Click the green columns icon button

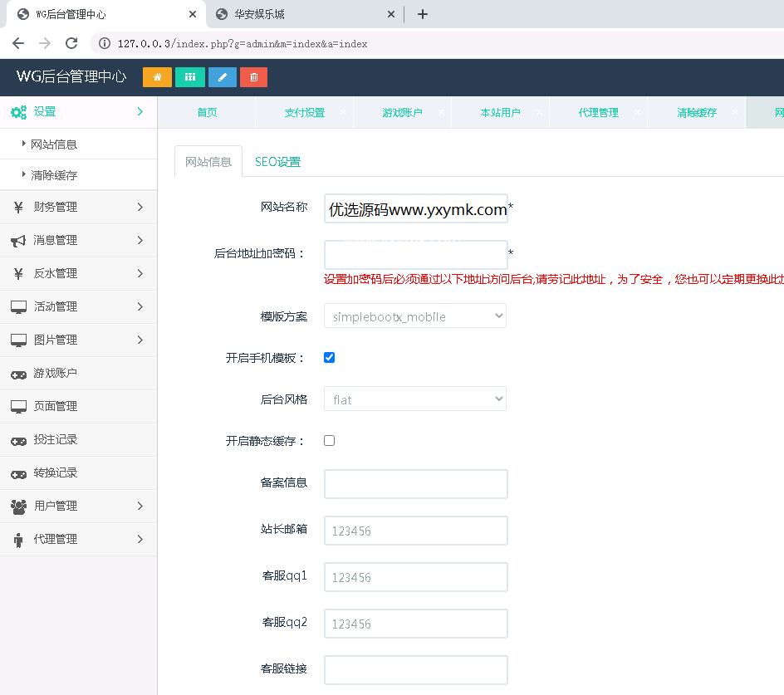tap(190, 77)
